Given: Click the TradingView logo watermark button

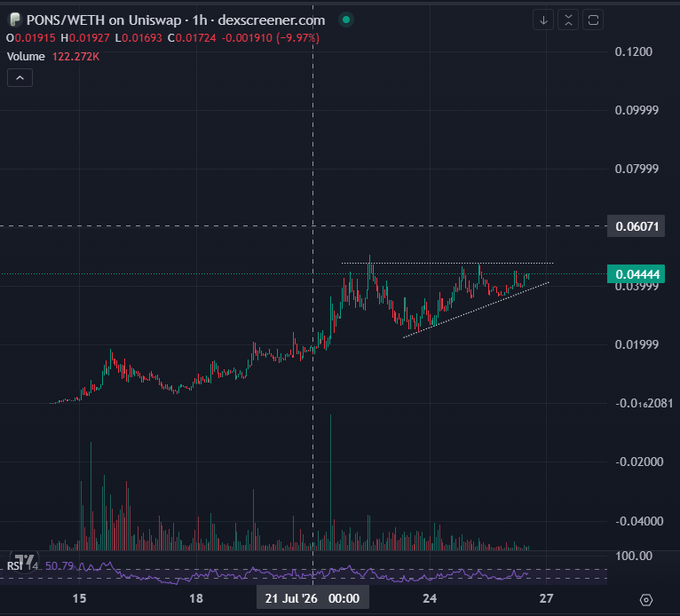Looking at the screenshot, I should click(24, 561).
